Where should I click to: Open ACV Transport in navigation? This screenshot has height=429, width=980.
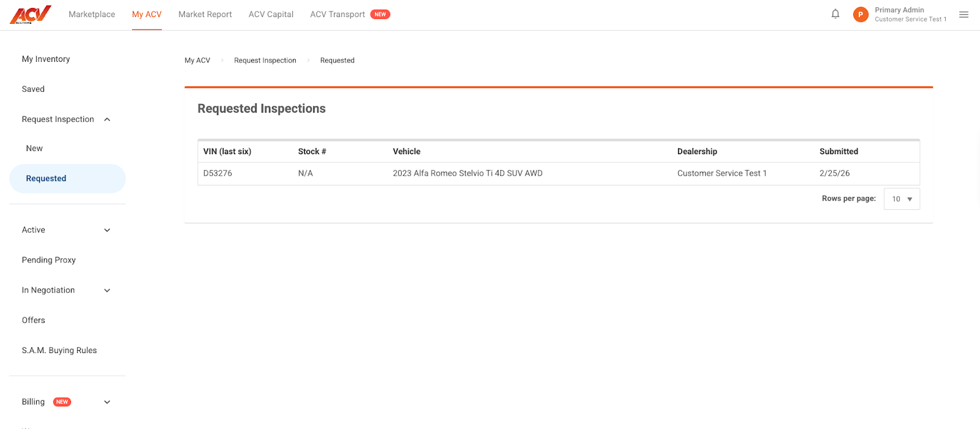(337, 14)
